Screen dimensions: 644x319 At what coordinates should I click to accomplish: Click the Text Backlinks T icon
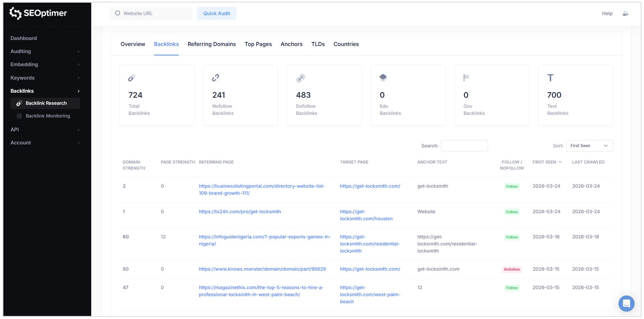550,77
